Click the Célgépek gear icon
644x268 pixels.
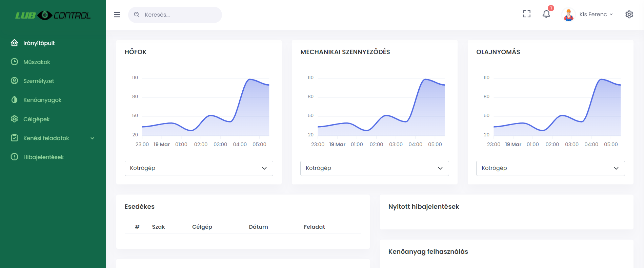pos(14,119)
